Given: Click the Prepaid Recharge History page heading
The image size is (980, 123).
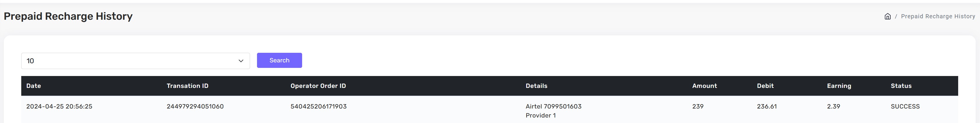Looking at the screenshot, I should (x=68, y=16).
